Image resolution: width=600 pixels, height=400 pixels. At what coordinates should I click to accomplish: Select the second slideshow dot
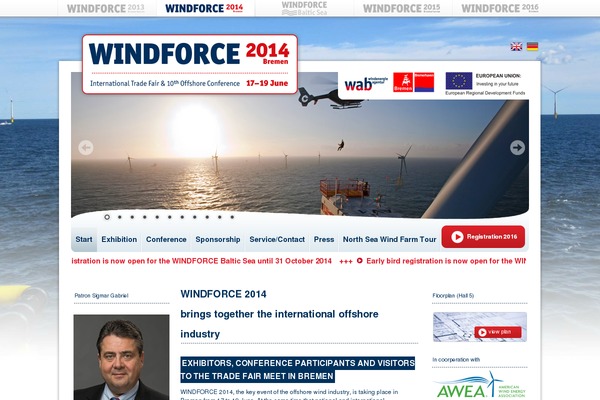pyautogui.click(x=120, y=217)
